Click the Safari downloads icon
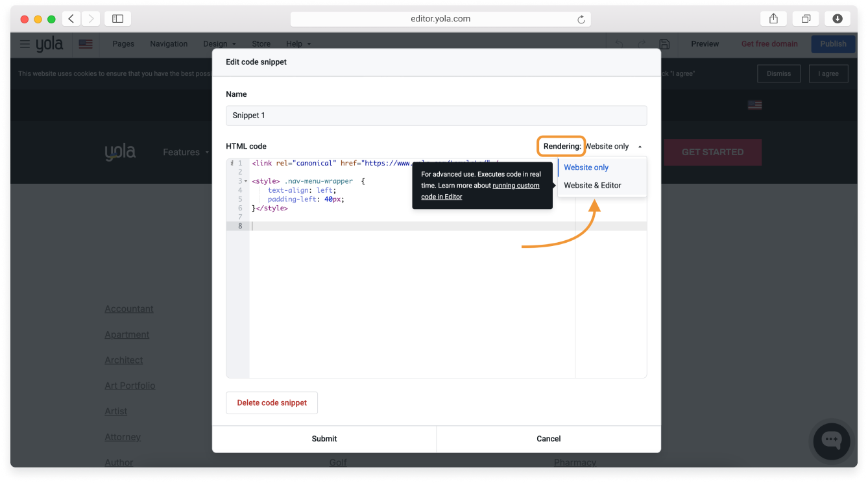Viewport: 868px width, 483px height. coord(838,19)
